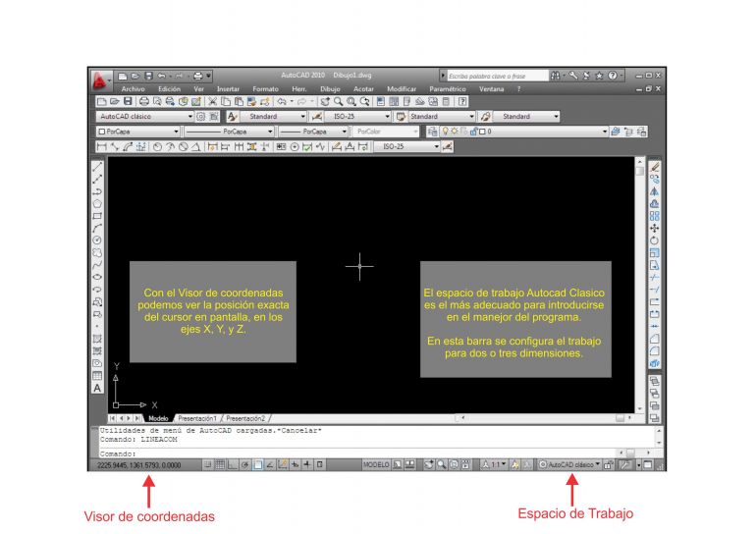This screenshot has height=534, width=756.
Task: Click the Pan realtime hand icon
Action: 325,101
